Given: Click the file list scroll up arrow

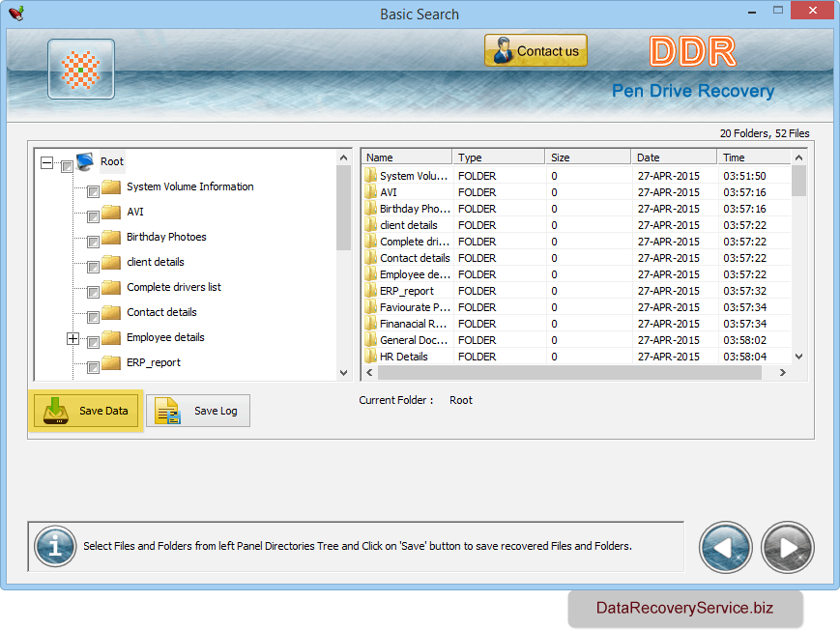Looking at the screenshot, I should click(798, 157).
